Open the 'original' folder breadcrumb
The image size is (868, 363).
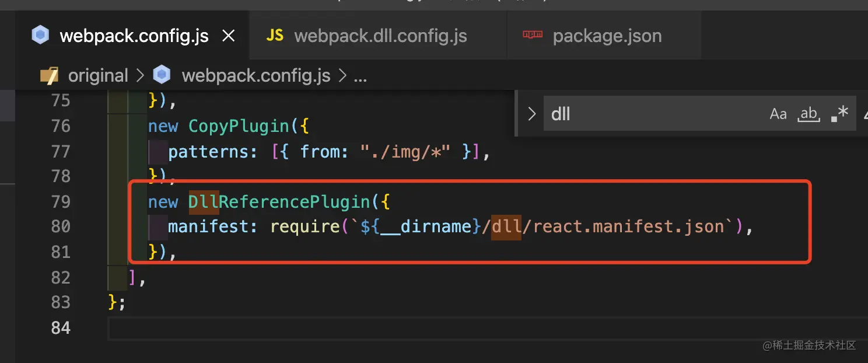coord(98,76)
